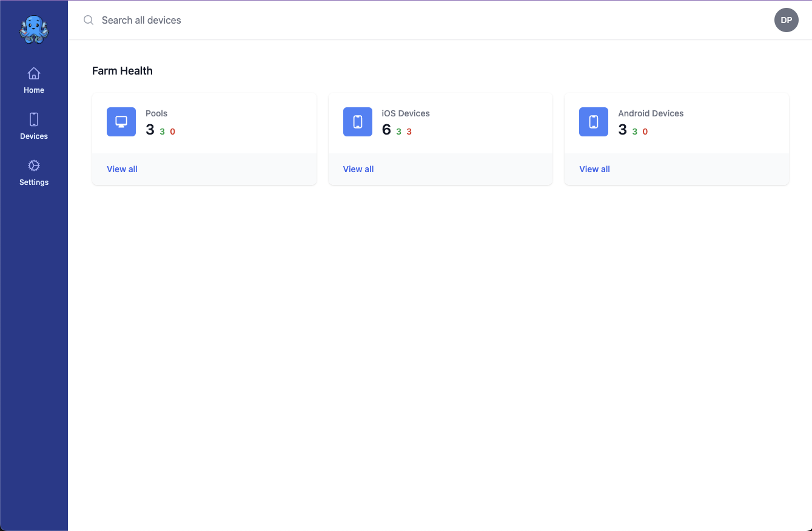Click the iOS Devices phone icon
The width and height of the screenshot is (812, 531).
coord(357,122)
